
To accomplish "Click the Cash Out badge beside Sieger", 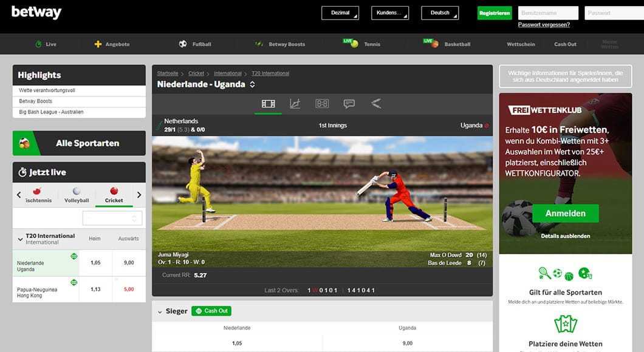I will pyautogui.click(x=211, y=311).
